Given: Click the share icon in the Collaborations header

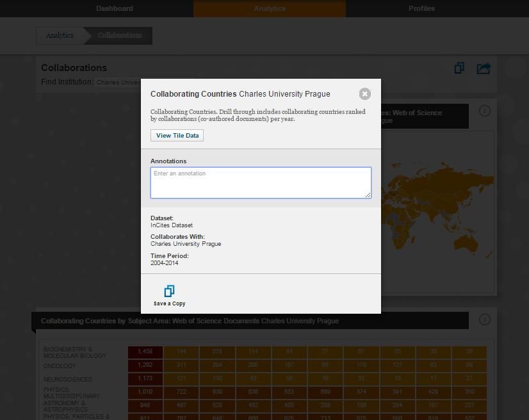Looking at the screenshot, I should 484,69.
